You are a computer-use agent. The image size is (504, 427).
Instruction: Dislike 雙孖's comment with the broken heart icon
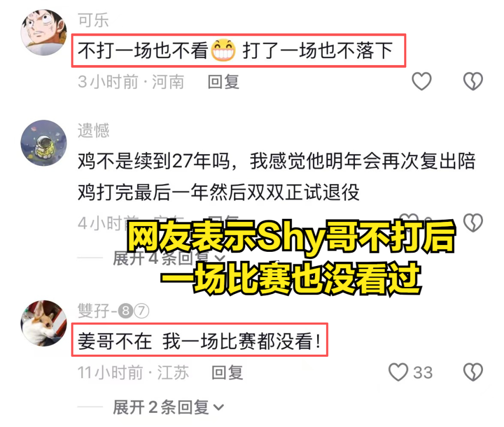pos(473,372)
